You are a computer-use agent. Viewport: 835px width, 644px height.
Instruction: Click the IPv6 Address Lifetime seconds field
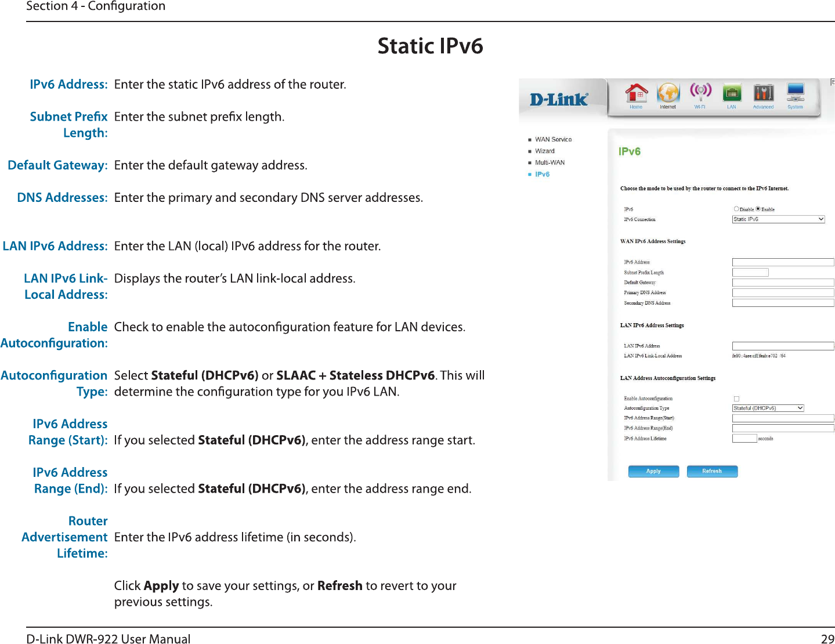pos(744,439)
